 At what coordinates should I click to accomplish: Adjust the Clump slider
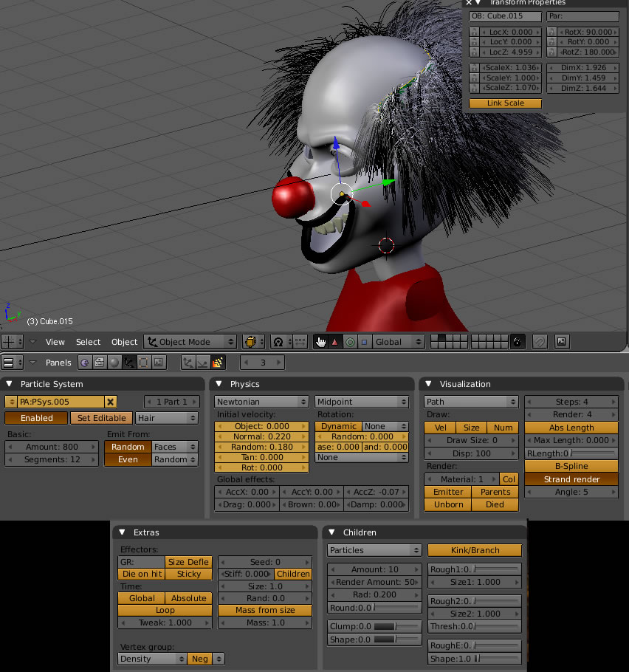374,626
